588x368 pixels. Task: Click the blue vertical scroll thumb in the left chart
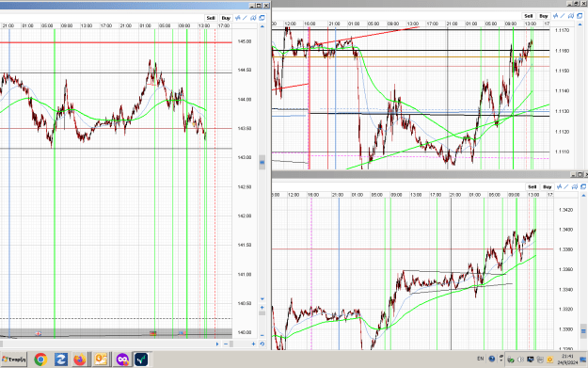(262, 163)
